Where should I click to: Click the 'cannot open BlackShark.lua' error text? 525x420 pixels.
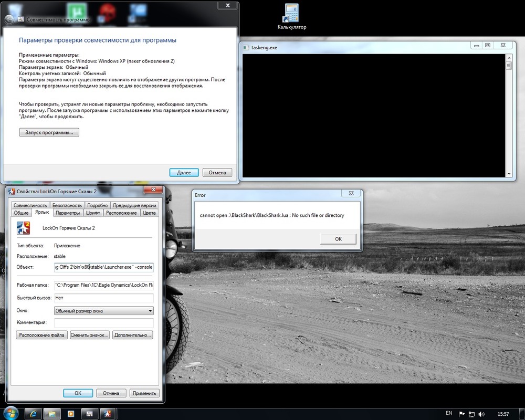[272, 215]
